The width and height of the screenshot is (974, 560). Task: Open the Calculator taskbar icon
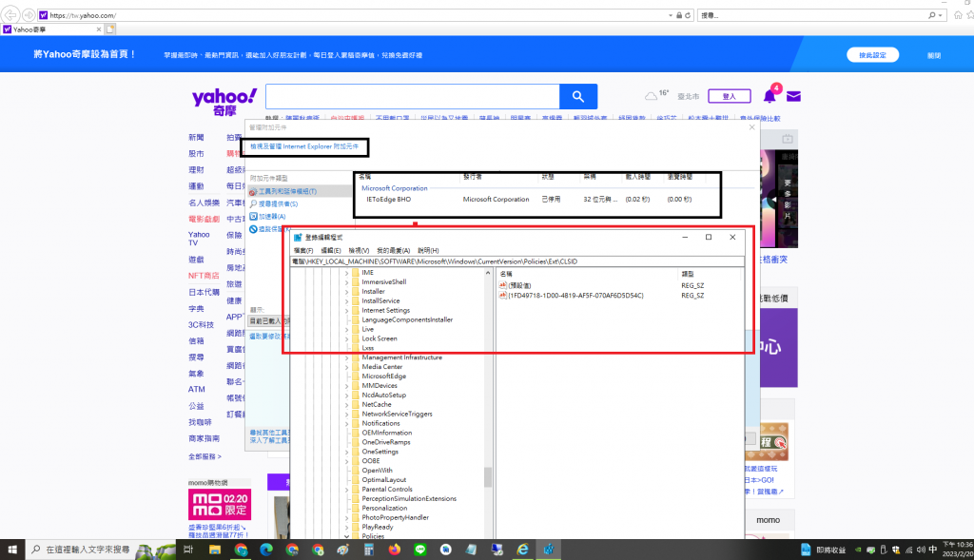point(368,550)
